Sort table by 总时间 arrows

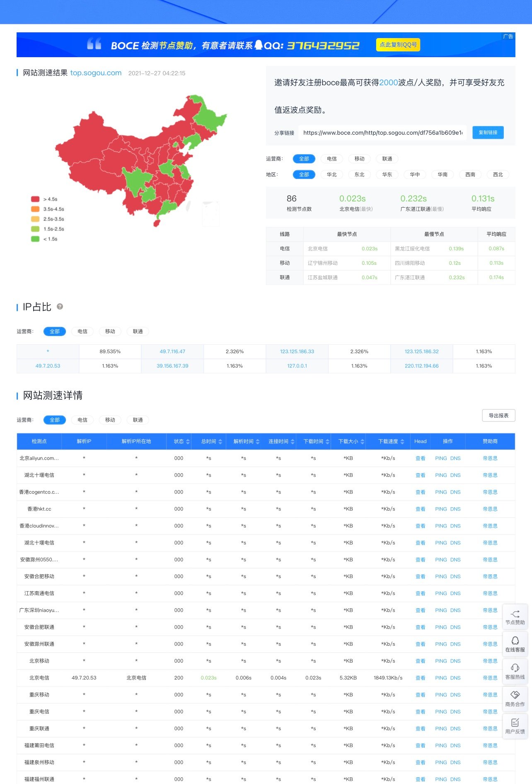[220, 442]
